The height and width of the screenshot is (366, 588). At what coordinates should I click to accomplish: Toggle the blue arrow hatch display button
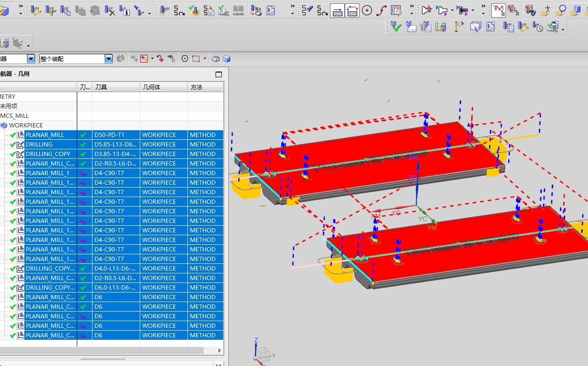(338, 10)
